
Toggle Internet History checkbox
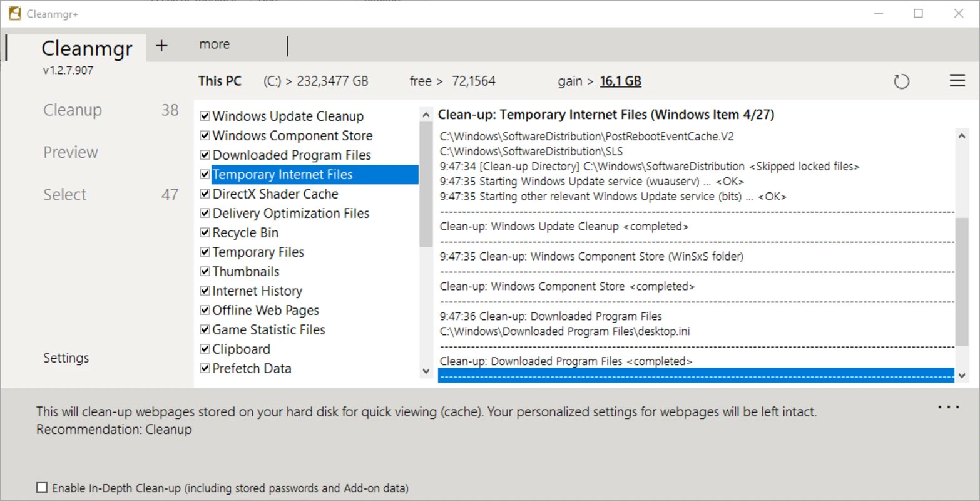click(x=205, y=291)
